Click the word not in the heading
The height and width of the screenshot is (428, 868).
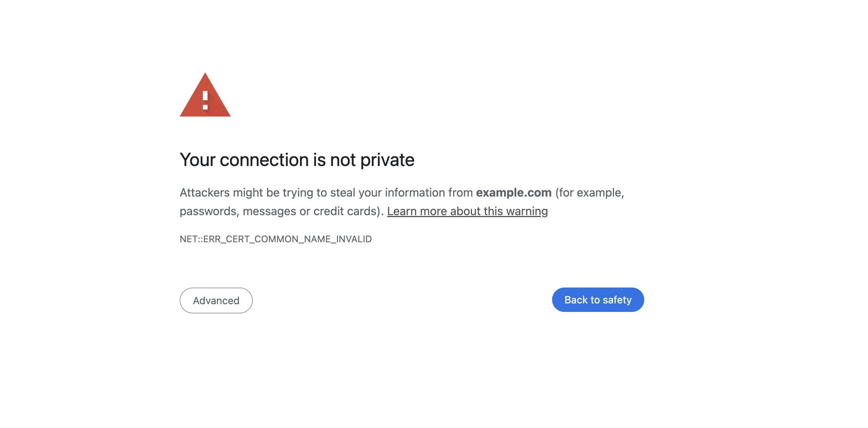tap(343, 160)
